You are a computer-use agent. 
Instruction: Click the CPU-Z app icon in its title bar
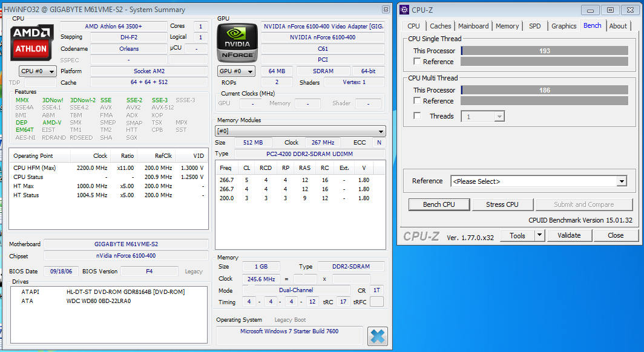[x=404, y=10]
